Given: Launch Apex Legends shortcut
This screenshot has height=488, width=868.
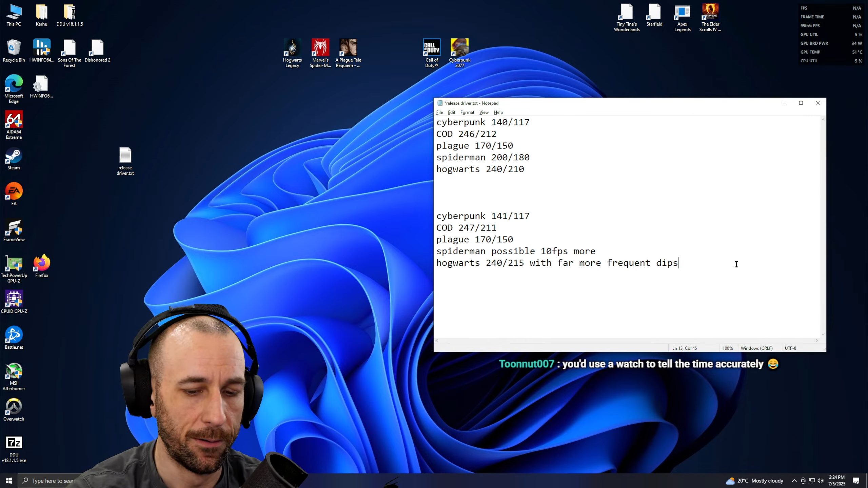Looking at the screenshot, I should click(x=682, y=17).
